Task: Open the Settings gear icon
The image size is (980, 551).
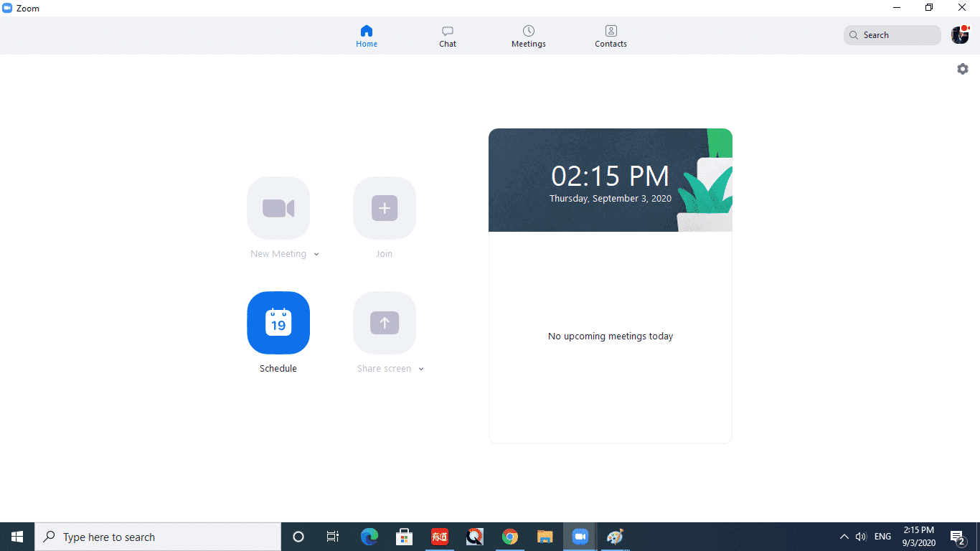Action: point(963,69)
